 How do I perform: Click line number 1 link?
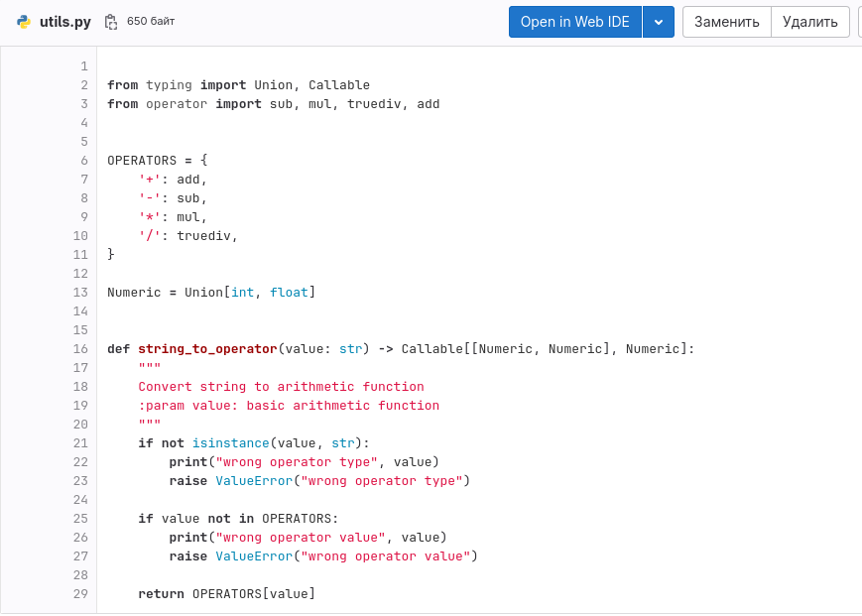tap(84, 66)
